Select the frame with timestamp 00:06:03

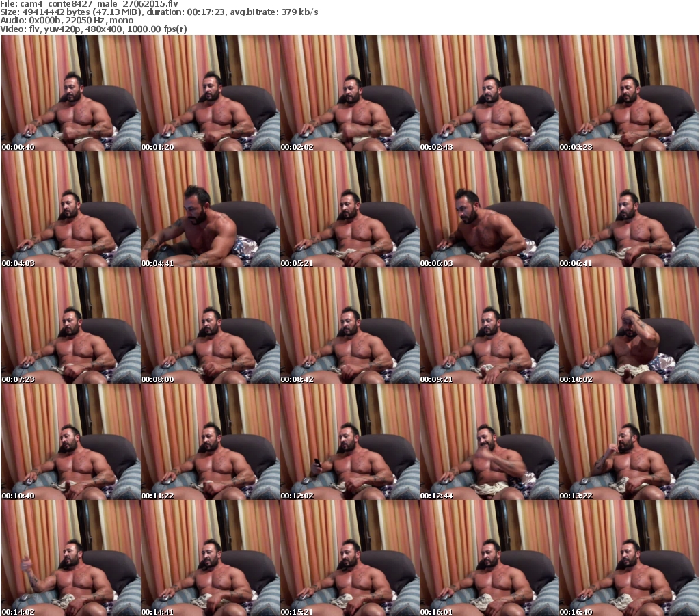point(489,209)
